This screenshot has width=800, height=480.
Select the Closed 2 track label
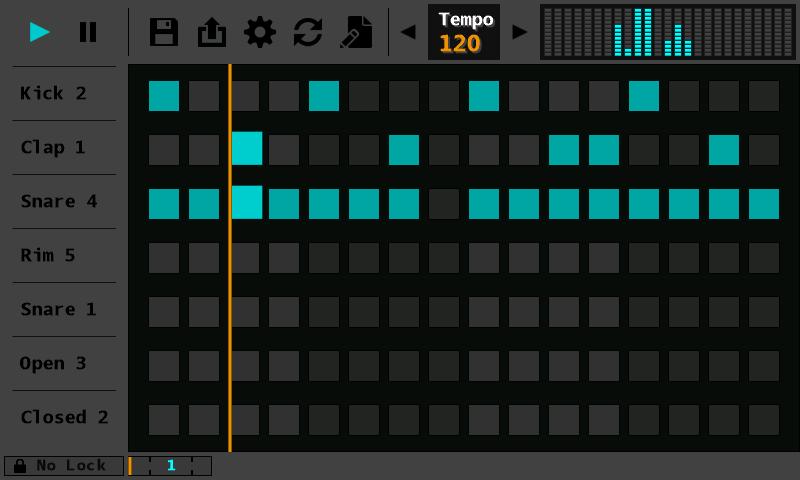[x=64, y=417]
